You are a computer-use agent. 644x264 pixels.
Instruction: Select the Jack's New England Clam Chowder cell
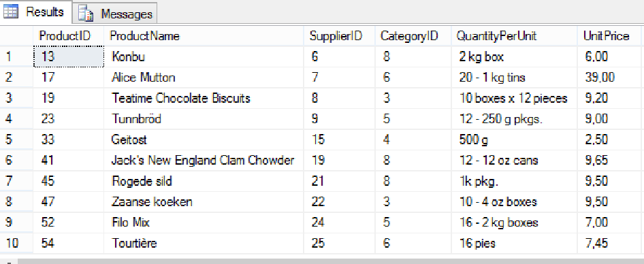tap(204, 160)
